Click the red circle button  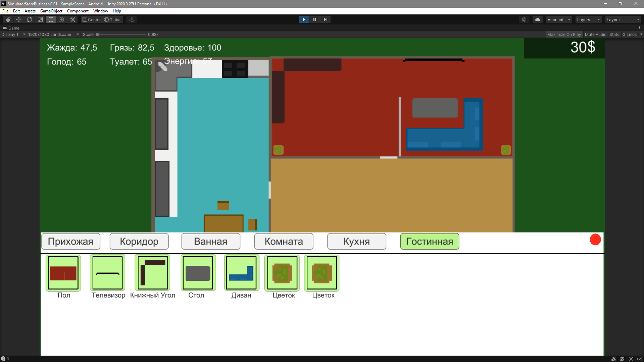tap(595, 240)
